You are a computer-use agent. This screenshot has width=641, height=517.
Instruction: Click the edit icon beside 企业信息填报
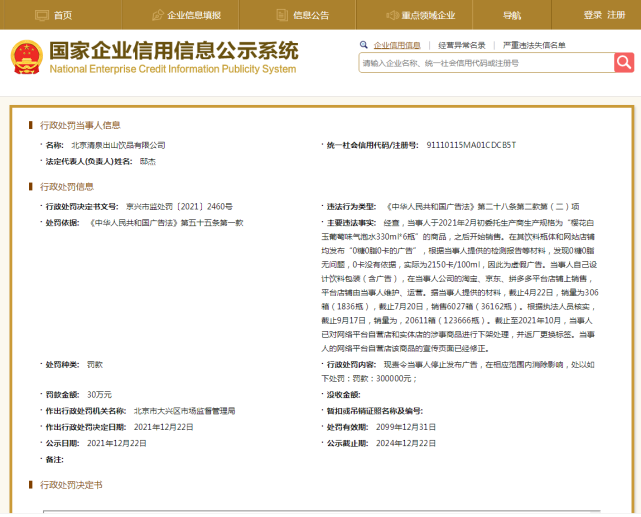point(158,16)
